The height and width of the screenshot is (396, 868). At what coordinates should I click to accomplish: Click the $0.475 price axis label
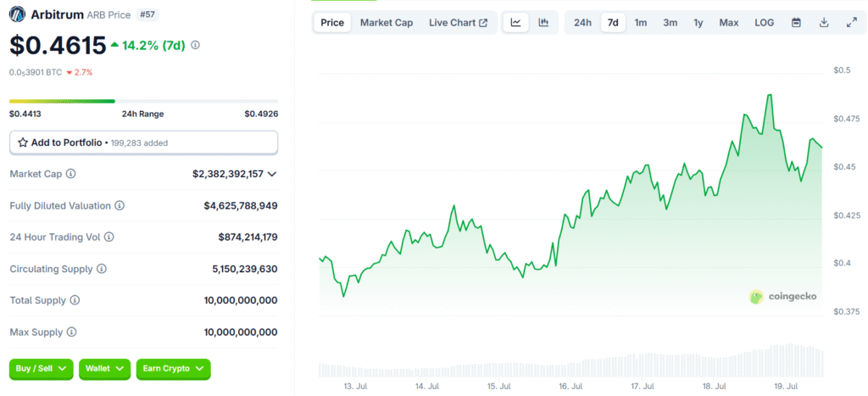[845, 119]
